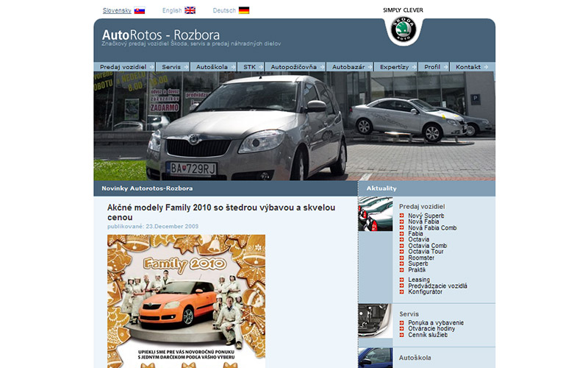Switch language via Slovensky link
Viewport: 588px width, 368px height.
pos(117,10)
